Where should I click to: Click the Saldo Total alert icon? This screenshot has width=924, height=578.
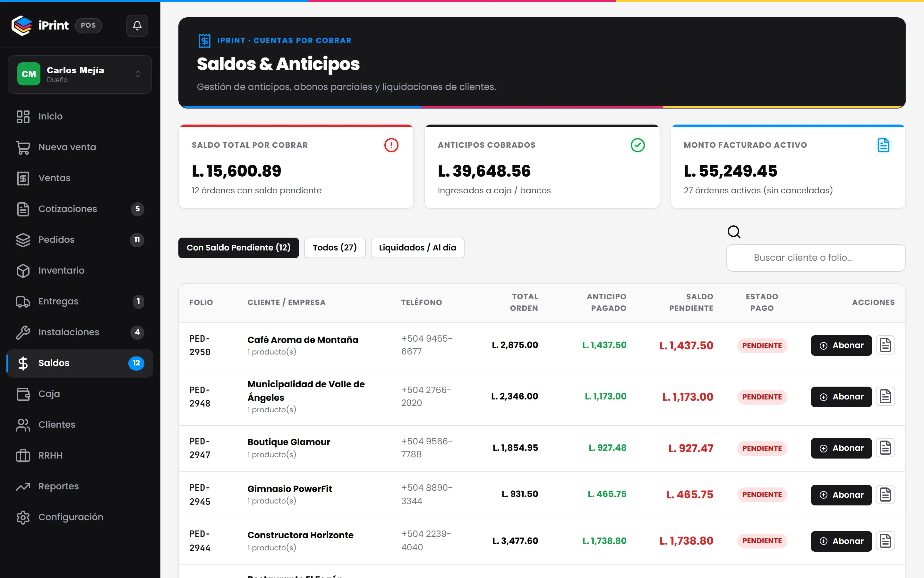391,145
